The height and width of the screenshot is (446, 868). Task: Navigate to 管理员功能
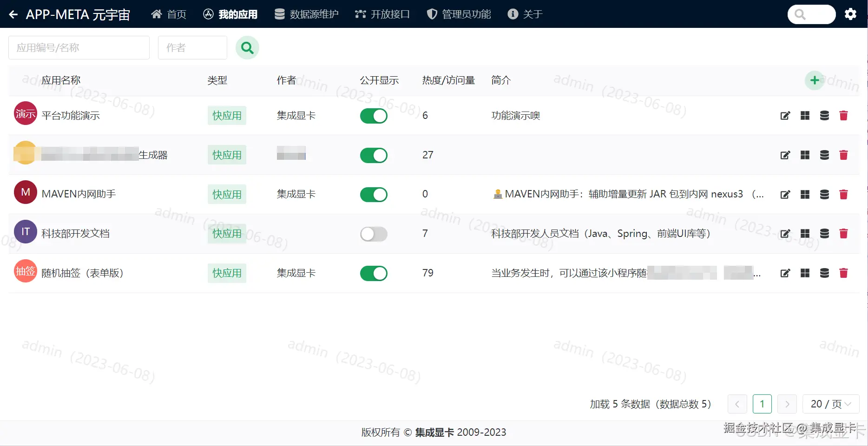(x=459, y=14)
